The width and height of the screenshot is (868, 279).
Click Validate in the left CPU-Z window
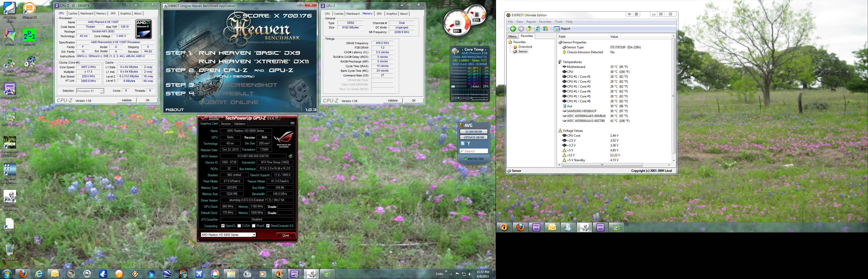pyautogui.click(x=127, y=100)
